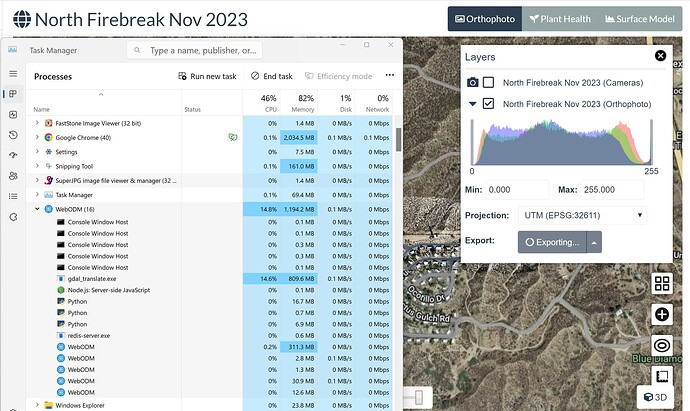
Task: Open the Export options dropdown arrow
Action: coord(594,242)
